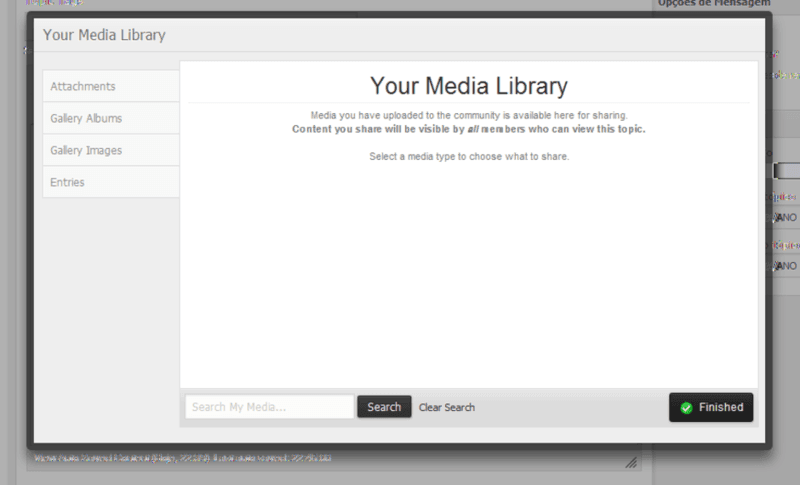
Task: Click the Clear Search link
Action: coord(447,407)
